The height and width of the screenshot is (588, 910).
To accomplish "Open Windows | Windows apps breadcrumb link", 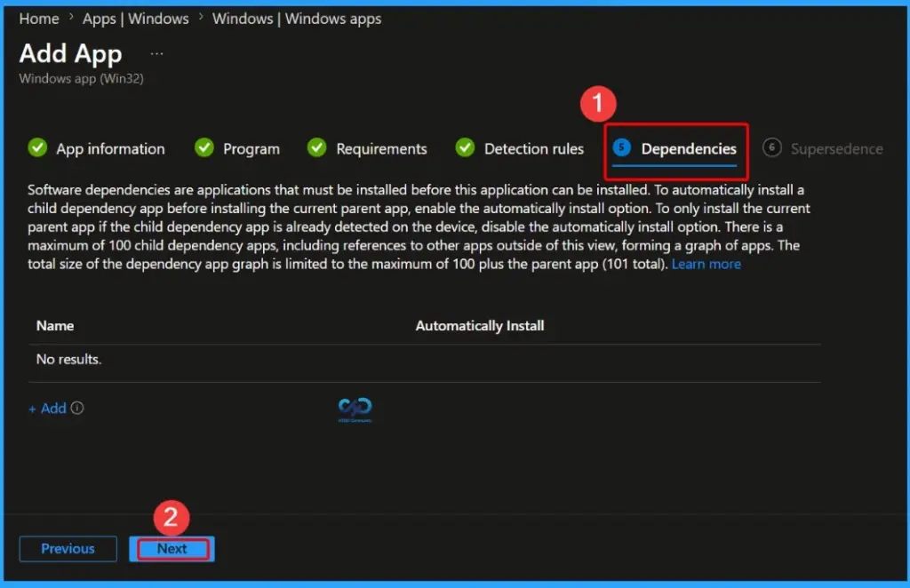I will point(297,19).
